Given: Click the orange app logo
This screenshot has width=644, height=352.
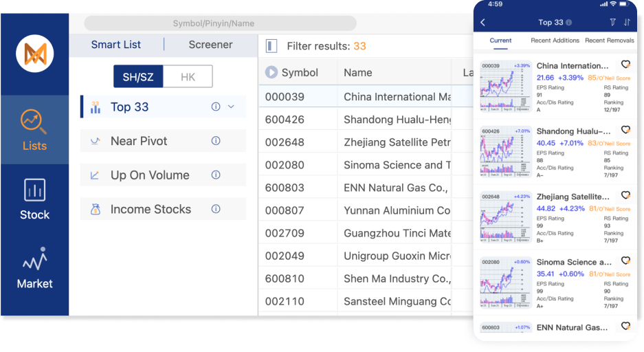Looking at the screenshot, I should pyautogui.click(x=34, y=53).
